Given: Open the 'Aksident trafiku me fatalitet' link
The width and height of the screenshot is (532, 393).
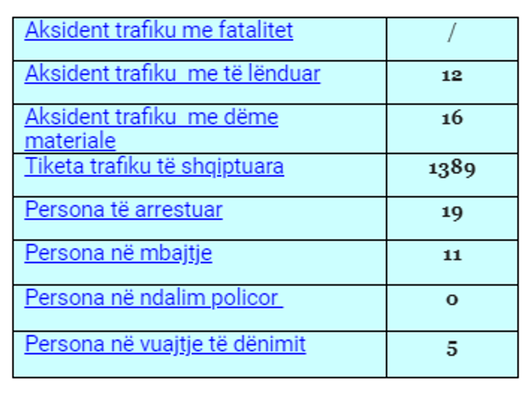Looking at the screenshot, I should coord(159,30).
